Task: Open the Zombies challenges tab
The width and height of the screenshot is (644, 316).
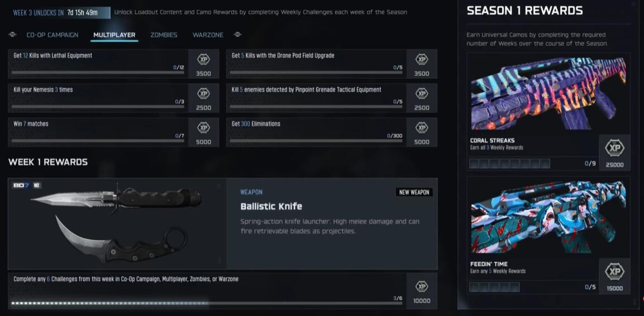Action: point(164,35)
